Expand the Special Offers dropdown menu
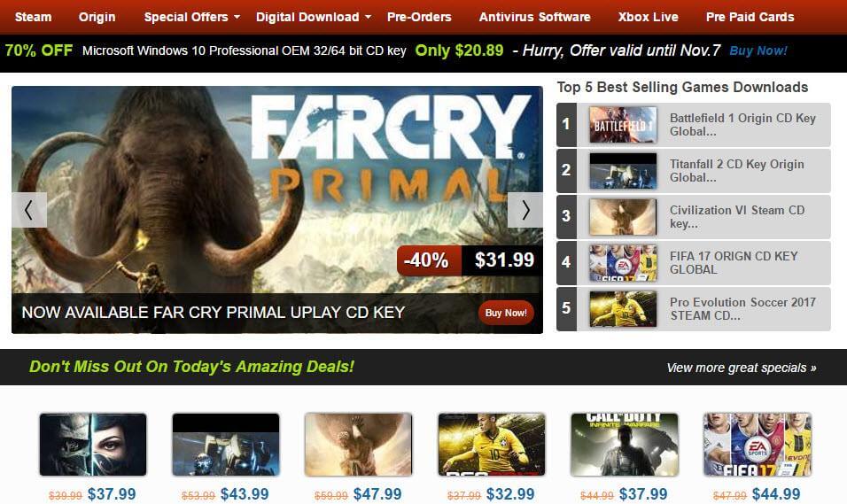Viewport: 847px width, 504px height. [x=191, y=18]
